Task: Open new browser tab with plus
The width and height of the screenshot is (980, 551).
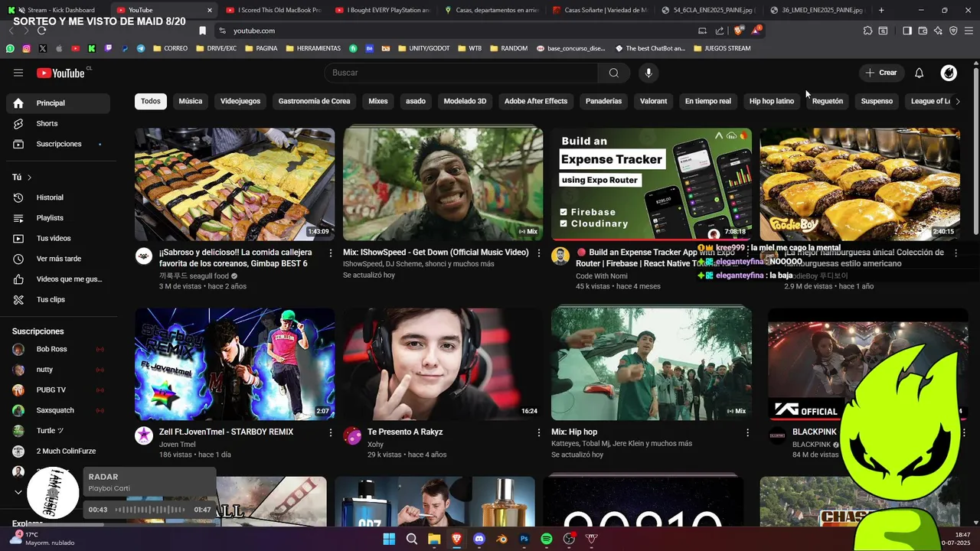Action: coord(881,10)
